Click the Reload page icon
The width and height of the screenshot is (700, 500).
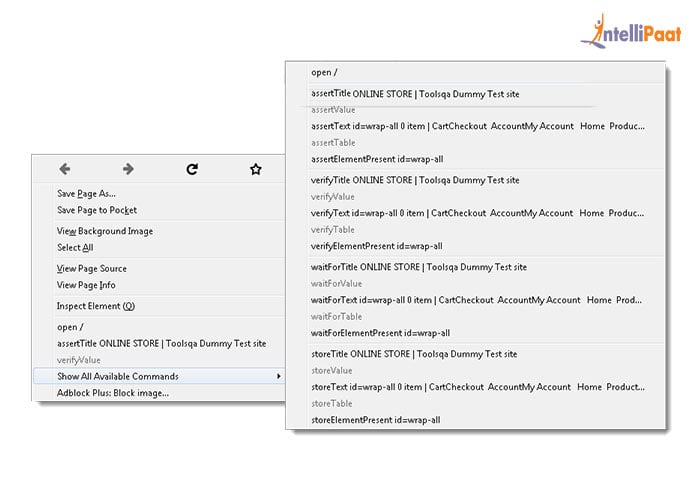192,169
